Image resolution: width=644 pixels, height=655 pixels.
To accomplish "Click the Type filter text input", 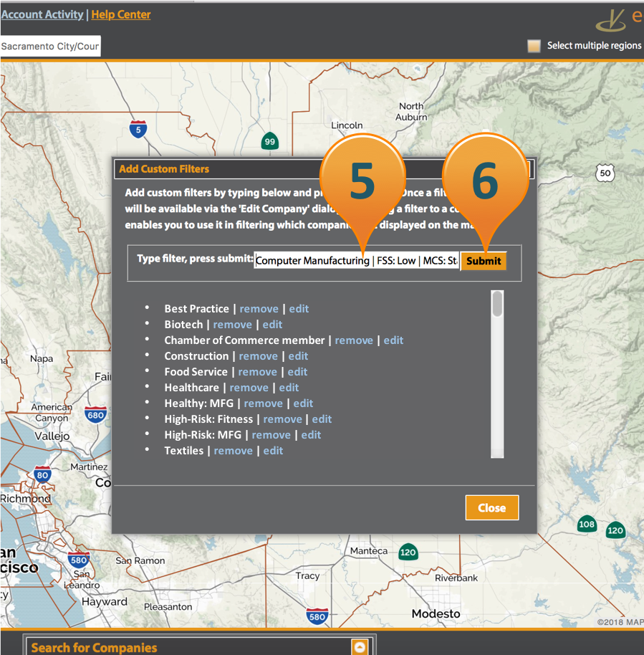I will [356, 261].
